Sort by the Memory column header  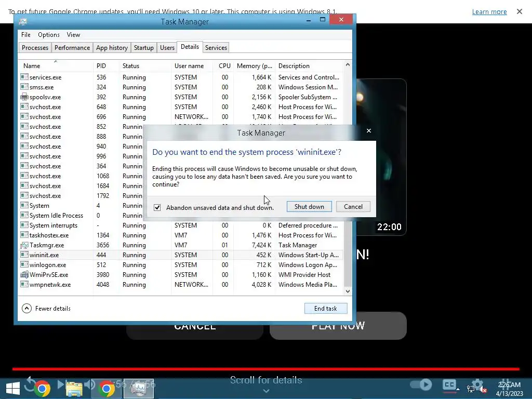(254, 66)
